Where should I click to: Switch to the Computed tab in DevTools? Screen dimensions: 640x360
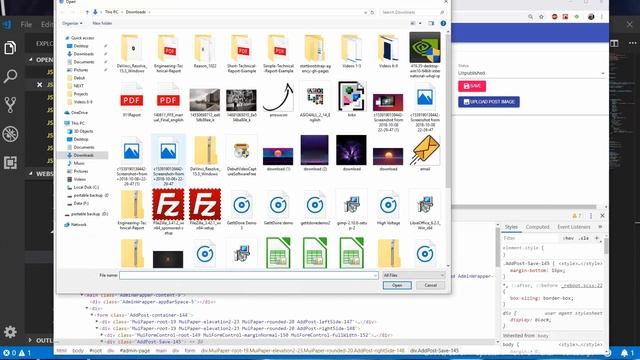537,227
